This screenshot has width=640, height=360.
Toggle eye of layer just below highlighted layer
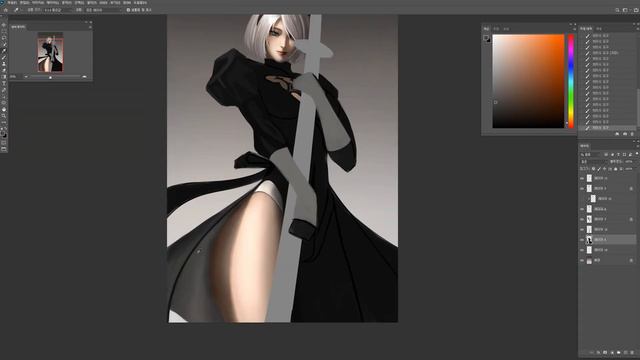pos(582,250)
